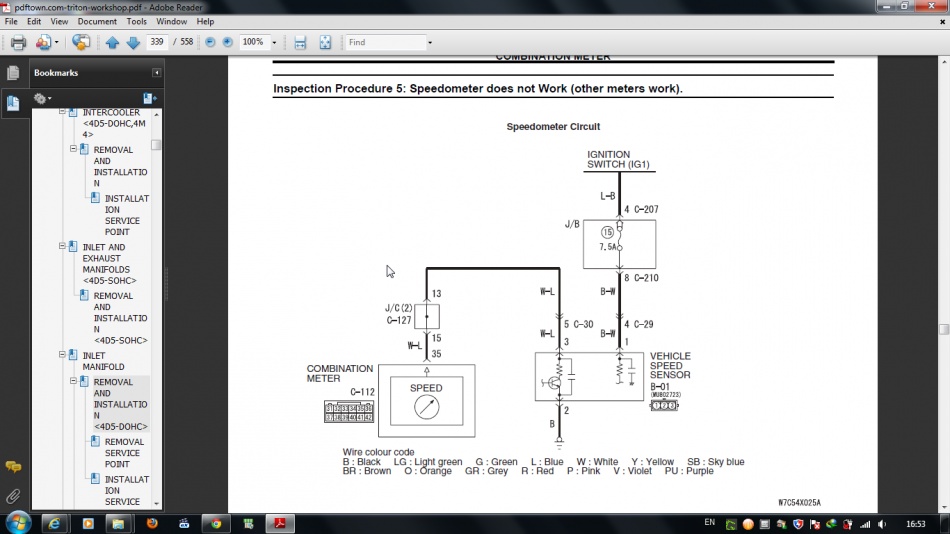The width and height of the screenshot is (950, 534).
Task: Click inside the Find search box
Action: click(385, 42)
